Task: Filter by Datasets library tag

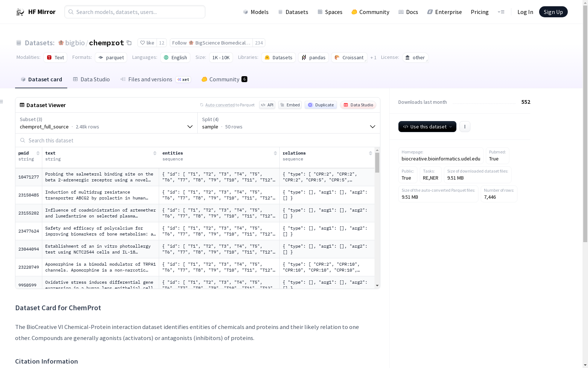Action: tap(279, 57)
